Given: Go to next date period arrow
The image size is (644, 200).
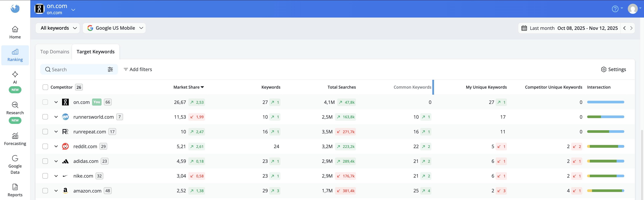Looking at the screenshot, I should [x=631, y=28].
